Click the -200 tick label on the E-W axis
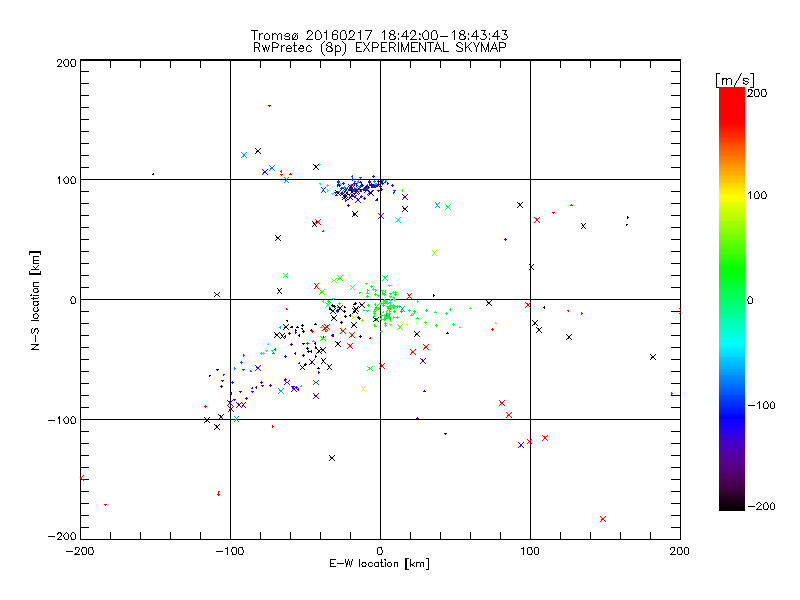The image size is (800, 600). click(80, 551)
